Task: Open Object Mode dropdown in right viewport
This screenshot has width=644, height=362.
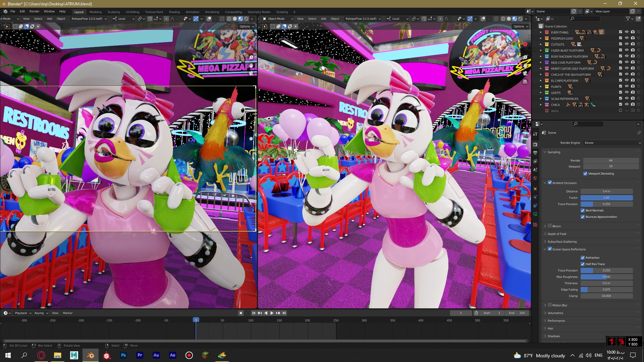Action: [x=277, y=19]
